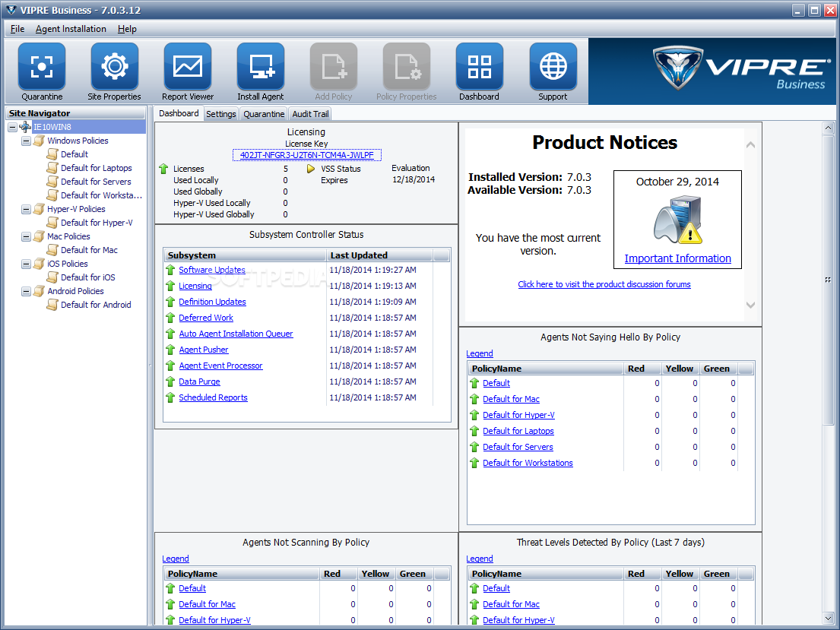840x630 pixels.
Task: Collapse the iOS Policies tree branch
Action: (26, 264)
